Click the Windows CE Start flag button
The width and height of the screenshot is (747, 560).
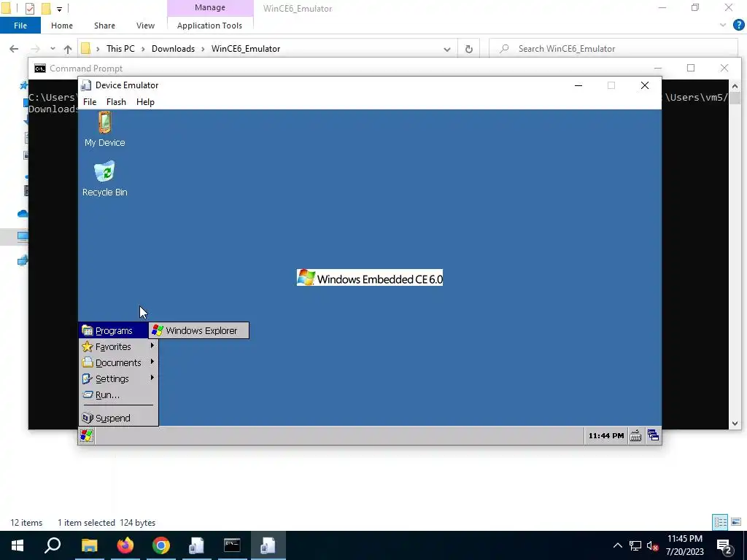tap(86, 435)
